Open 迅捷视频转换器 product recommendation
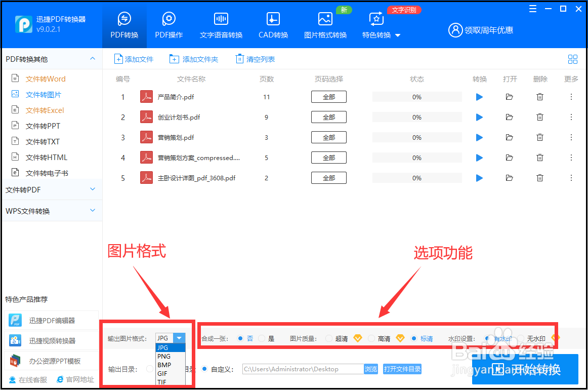 [52, 341]
